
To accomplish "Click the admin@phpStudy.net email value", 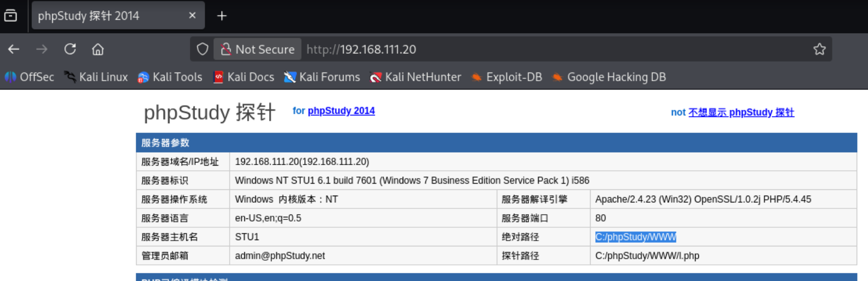I will pos(280,256).
